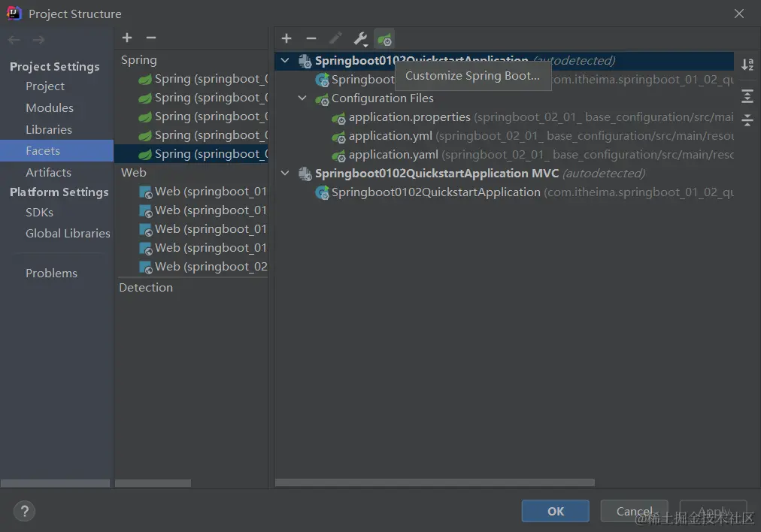Select the fourth Spring (springboot_ facet
Screen dimensions: 761x532
191,135
